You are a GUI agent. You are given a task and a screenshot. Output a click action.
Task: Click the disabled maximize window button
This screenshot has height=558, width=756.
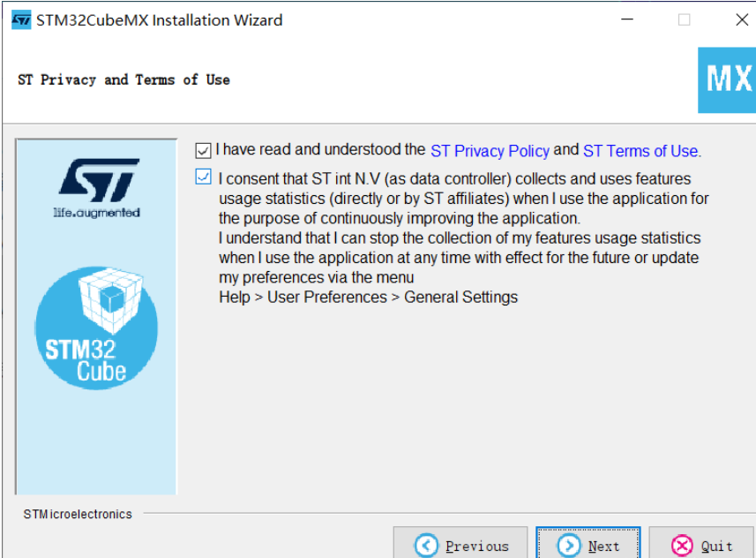pyautogui.click(x=684, y=19)
